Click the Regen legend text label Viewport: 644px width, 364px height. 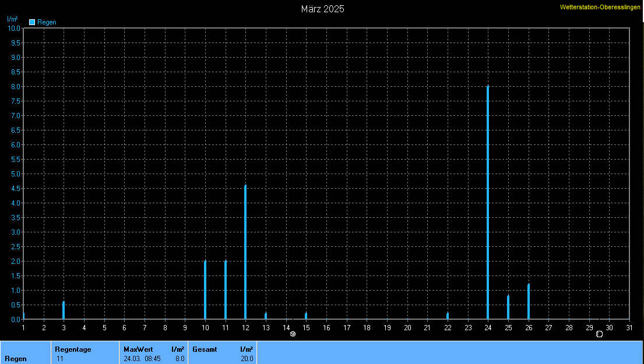pos(47,22)
